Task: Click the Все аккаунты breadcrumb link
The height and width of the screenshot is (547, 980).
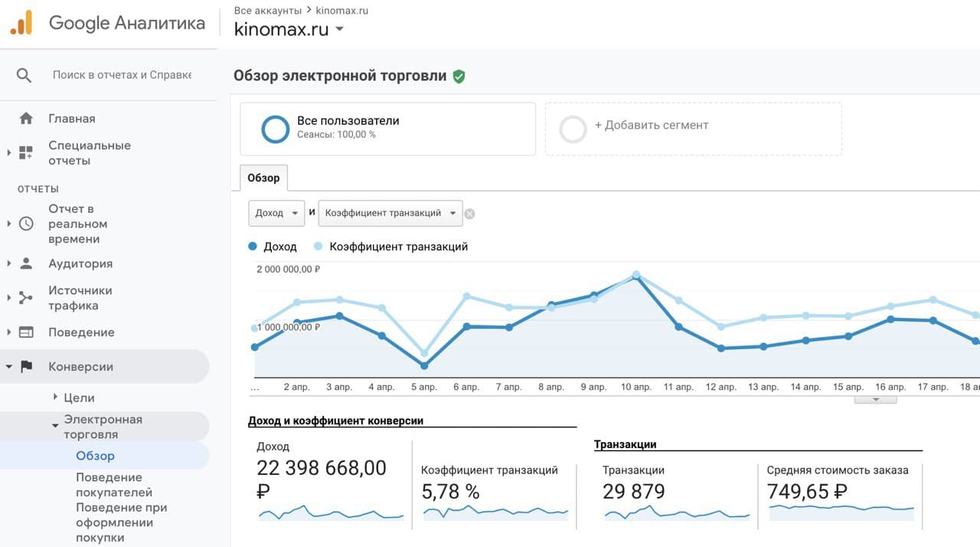Action: (x=266, y=11)
